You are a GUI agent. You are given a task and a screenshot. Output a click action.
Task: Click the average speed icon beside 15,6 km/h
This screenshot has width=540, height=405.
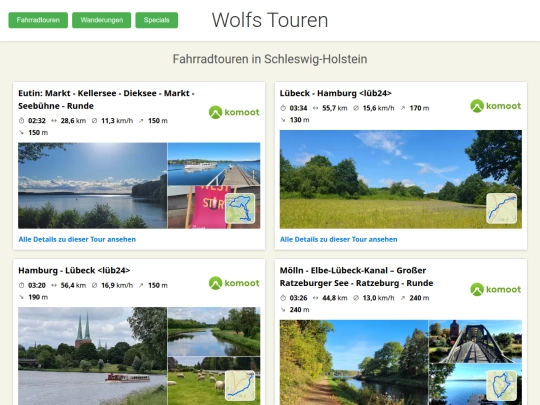coord(356,108)
